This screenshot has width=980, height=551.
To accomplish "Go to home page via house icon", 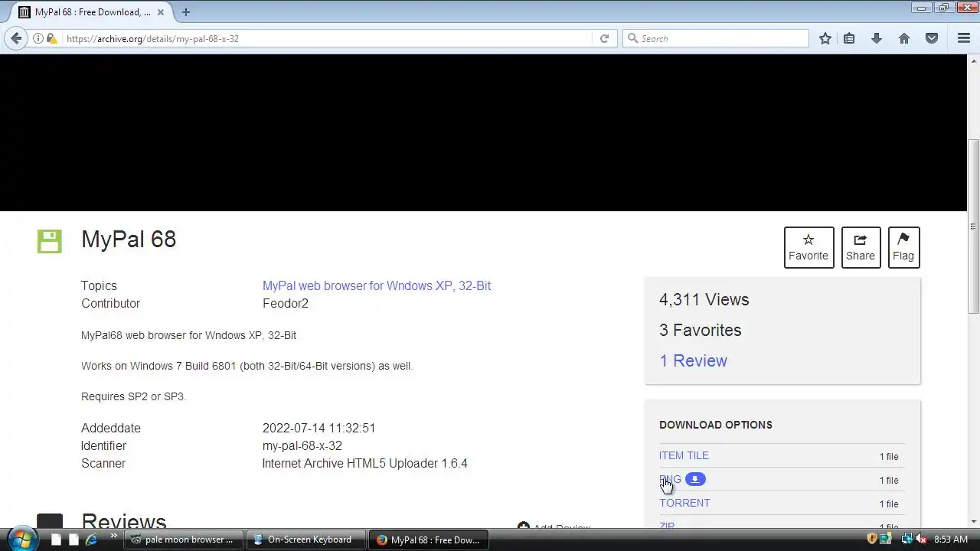I will [x=904, y=38].
